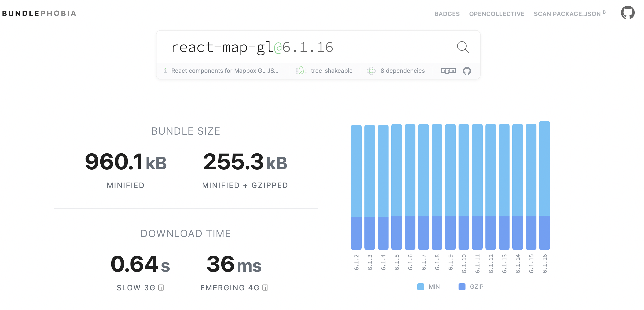Open the package's npm page icon

point(448,71)
